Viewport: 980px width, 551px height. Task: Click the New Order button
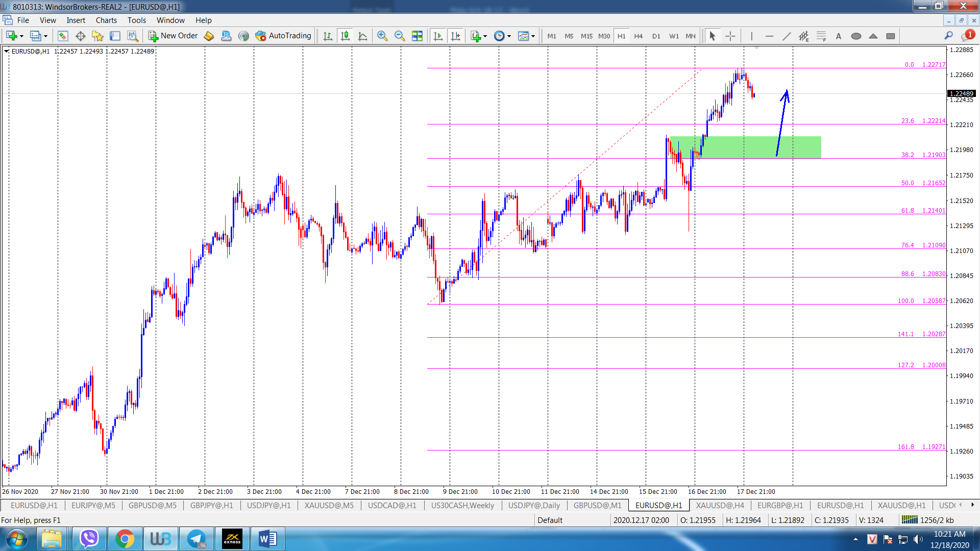pyautogui.click(x=173, y=36)
